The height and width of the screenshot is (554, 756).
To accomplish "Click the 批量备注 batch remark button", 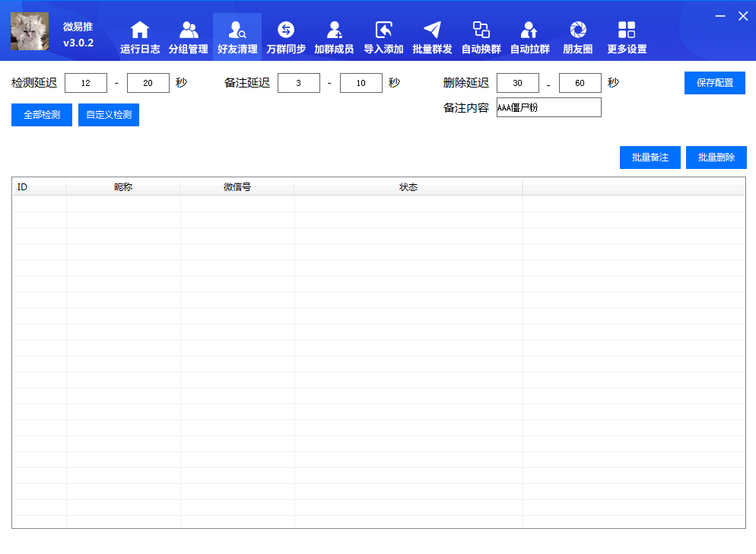I will click(650, 157).
